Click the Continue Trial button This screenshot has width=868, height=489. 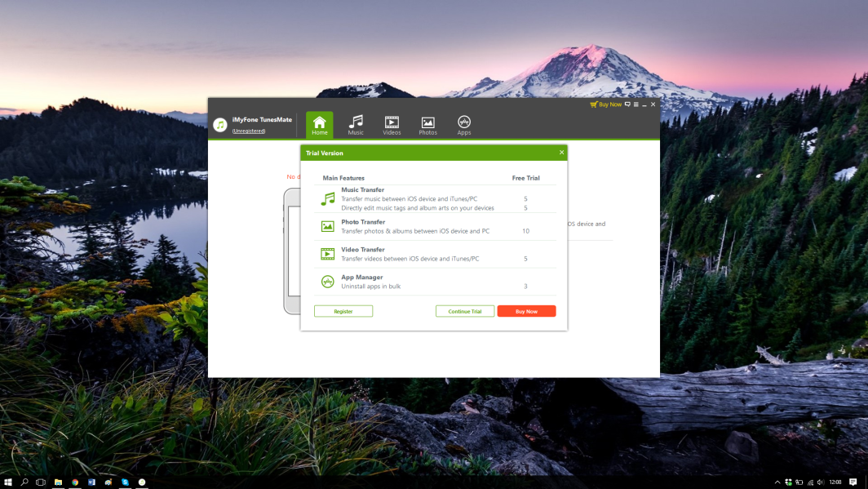pyautogui.click(x=465, y=311)
